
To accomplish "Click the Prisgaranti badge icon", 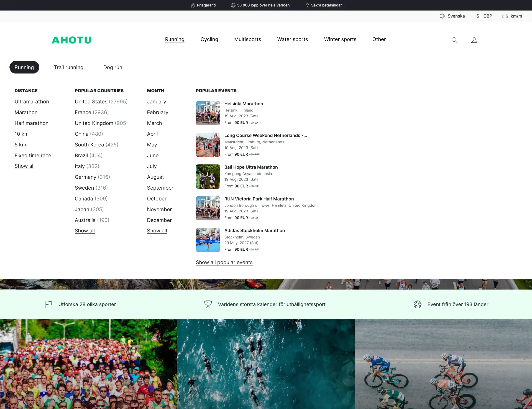I will tap(193, 5).
